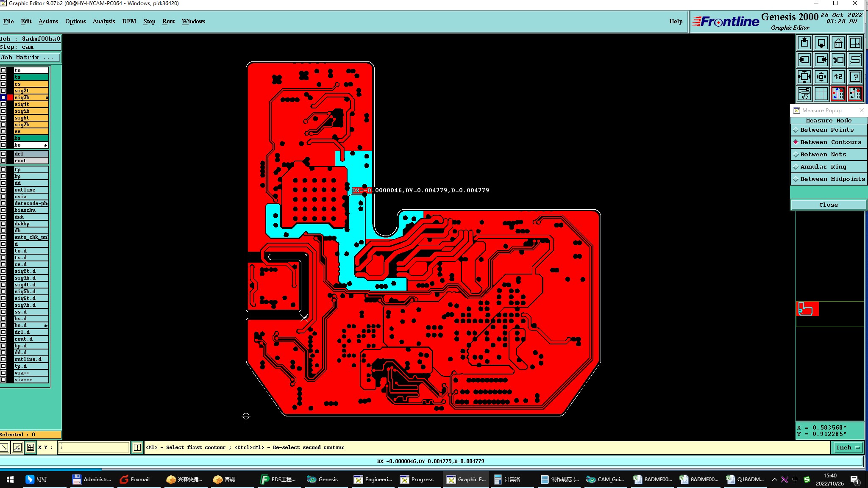Viewport: 868px width, 488px height.
Task: Click the previous zoom view icon
Action: coord(838,60)
